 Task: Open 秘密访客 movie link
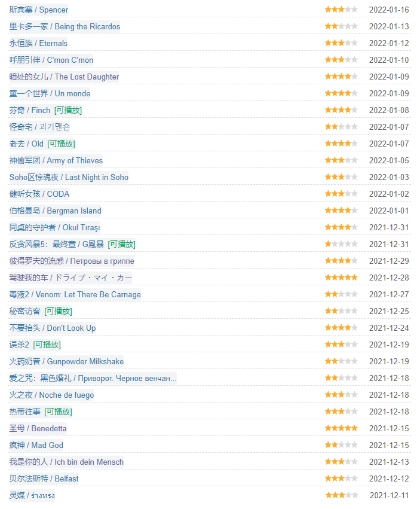pos(24,311)
